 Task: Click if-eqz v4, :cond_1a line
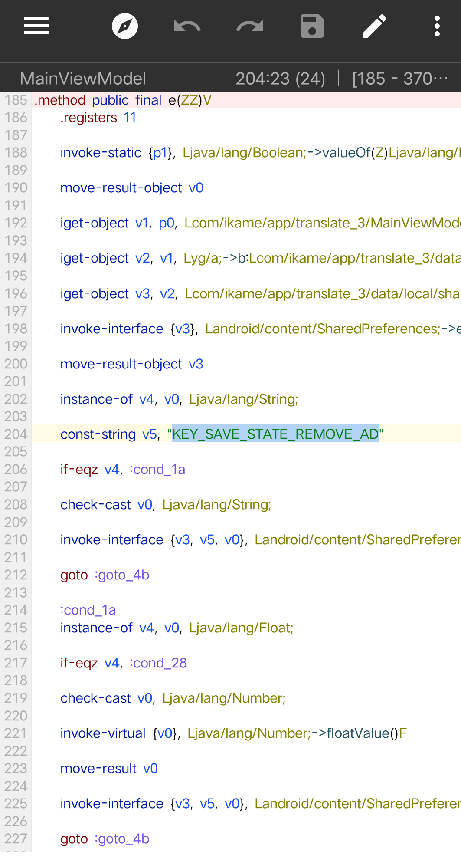click(x=123, y=470)
